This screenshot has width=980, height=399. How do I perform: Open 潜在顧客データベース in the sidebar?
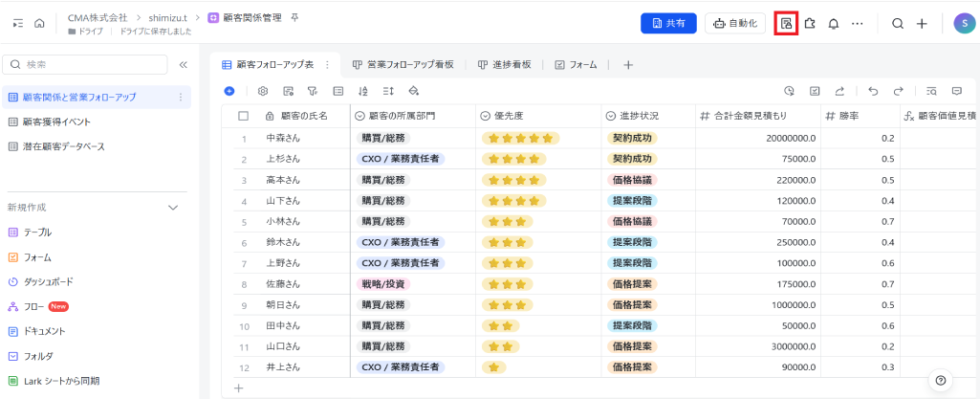point(97,146)
